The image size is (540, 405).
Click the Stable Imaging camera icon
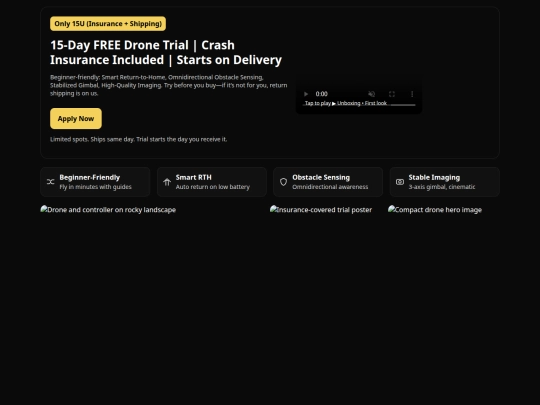tap(400, 182)
